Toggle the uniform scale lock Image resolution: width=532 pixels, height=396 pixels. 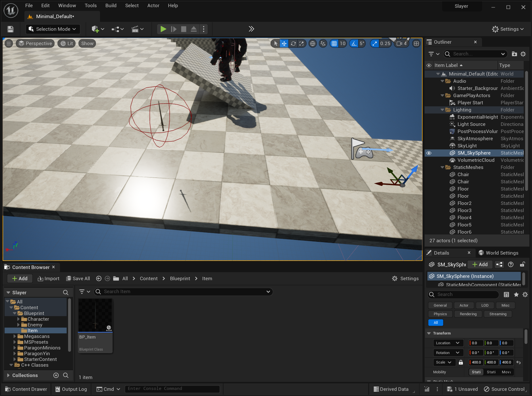(x=461, y=362)
